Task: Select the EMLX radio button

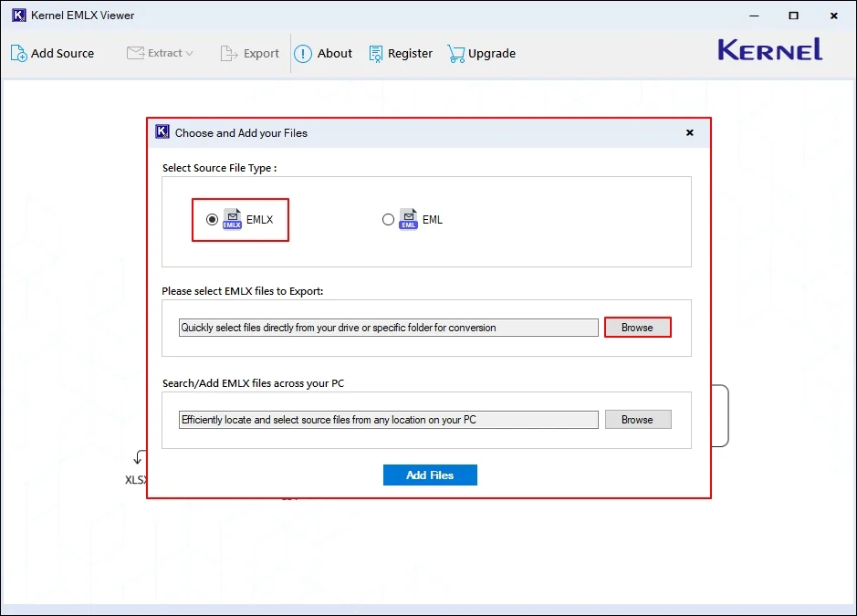Action: tap(211, 218)
